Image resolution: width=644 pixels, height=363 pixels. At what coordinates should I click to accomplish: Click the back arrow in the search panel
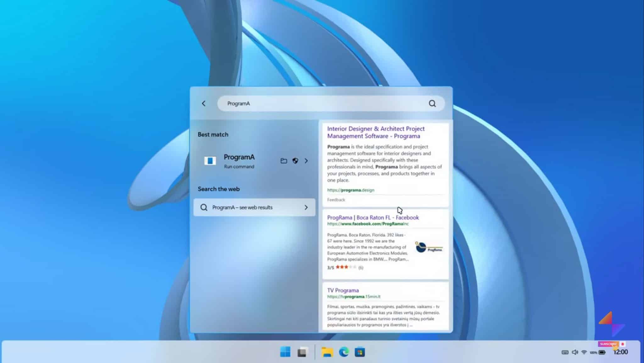pyautogui.click(x=204, y=103)
